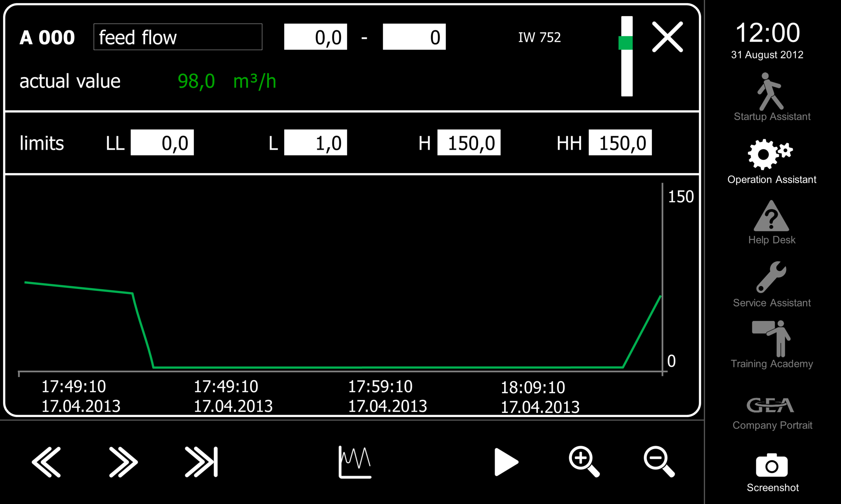The width and height of the screenshot is (841, 504).
Task: Open the trend chart icon
Action: click(x=355, y=462)
